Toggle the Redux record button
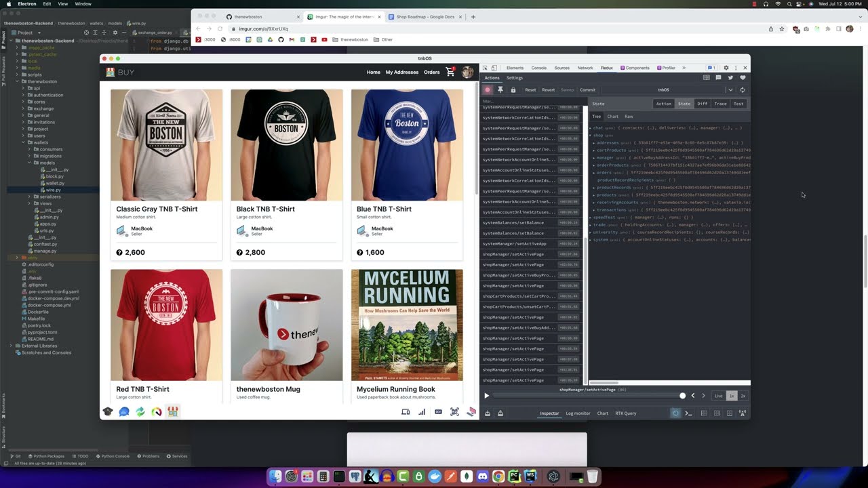868x488 pixels. (487, 89)
